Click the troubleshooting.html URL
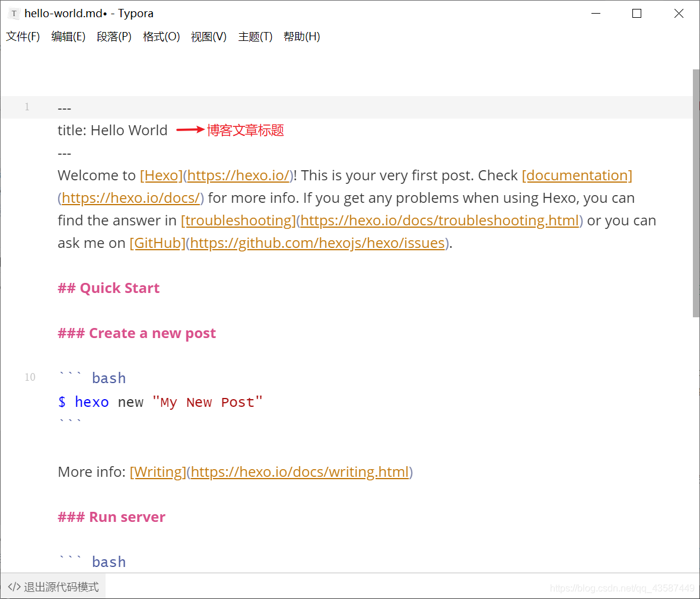700x599 pixels. [440, 221]
